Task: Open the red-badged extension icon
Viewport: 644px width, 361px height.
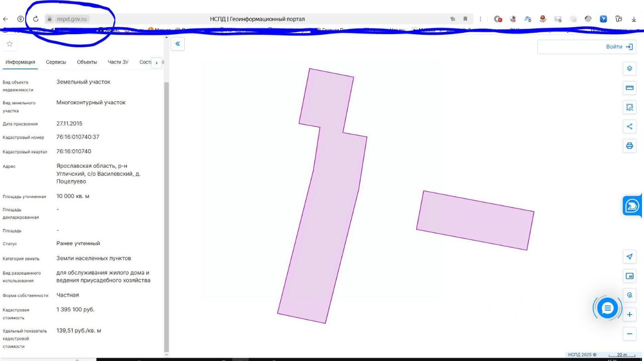Action: pos(498,19)
